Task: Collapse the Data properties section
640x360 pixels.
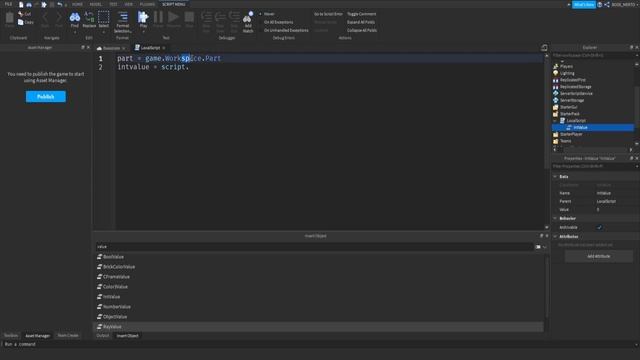Action: 555,176
